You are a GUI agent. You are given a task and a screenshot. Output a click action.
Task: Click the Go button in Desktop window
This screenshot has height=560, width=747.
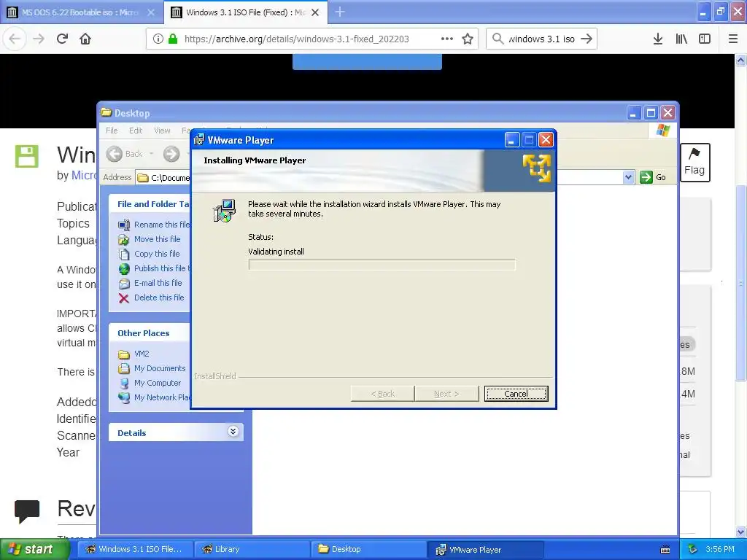[653, 177]
